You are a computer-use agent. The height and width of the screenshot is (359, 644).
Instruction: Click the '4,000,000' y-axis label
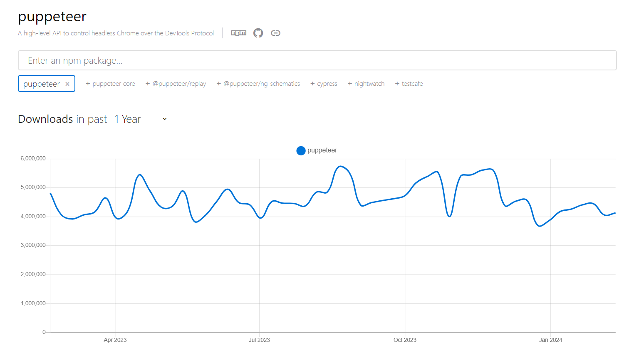(x=33, y=217)
